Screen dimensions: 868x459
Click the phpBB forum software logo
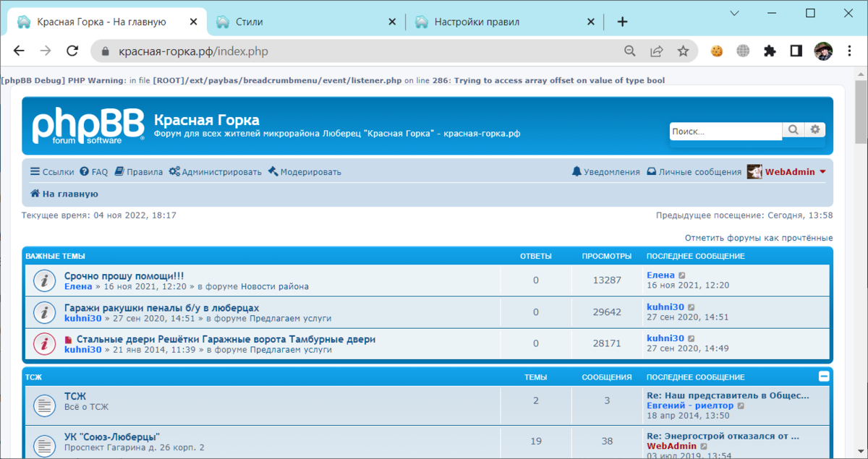tap(88, 126)
